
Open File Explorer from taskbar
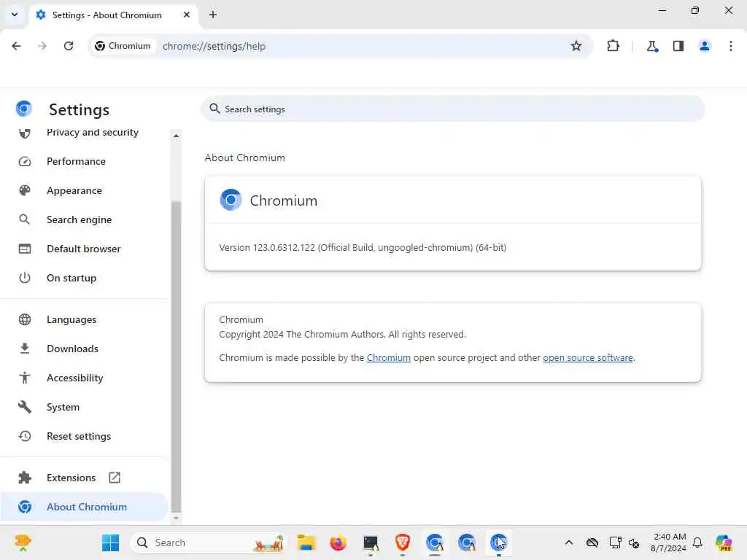click(x=306, y=542)
